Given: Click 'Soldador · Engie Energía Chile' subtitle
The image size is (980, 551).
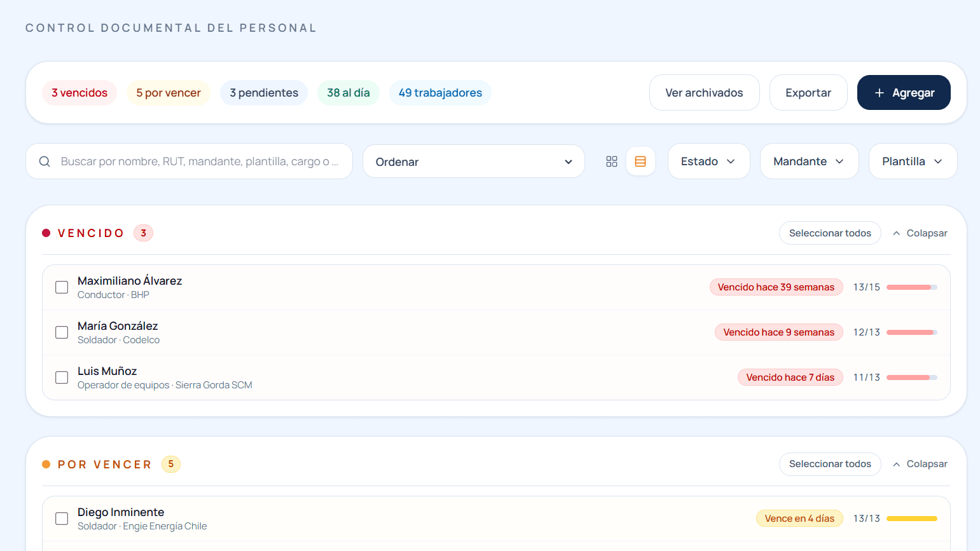Looking at the screenshot, I should 142,526.
